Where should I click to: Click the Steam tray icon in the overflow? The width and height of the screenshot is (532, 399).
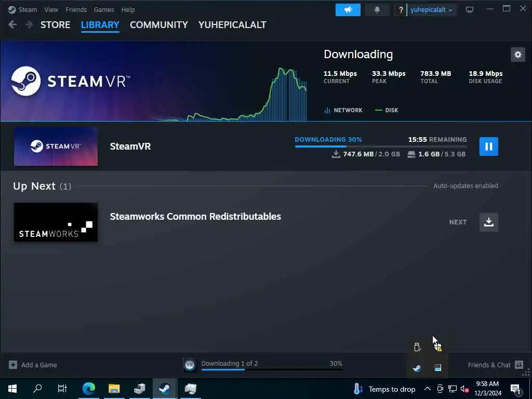417,368
